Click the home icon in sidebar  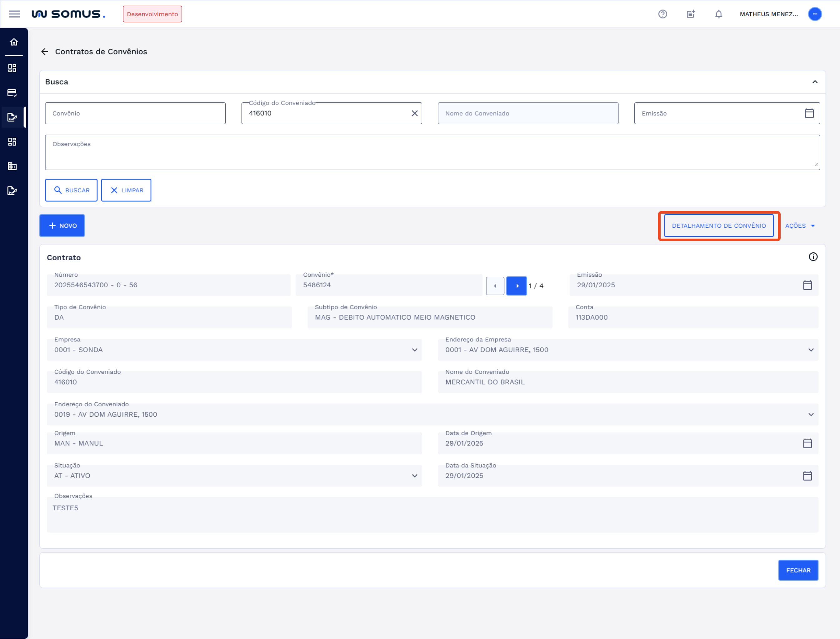tap(14, 42)
